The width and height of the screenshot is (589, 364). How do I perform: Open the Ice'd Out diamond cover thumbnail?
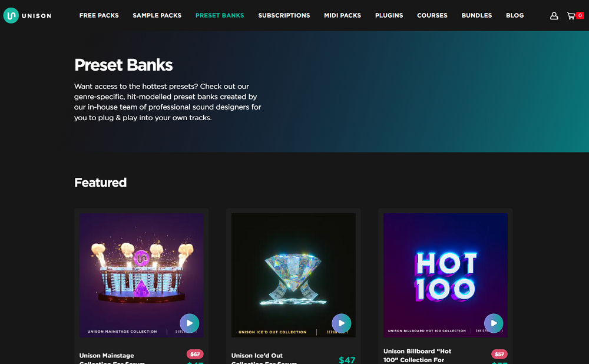pyautogui.click(x=293, y=275)
